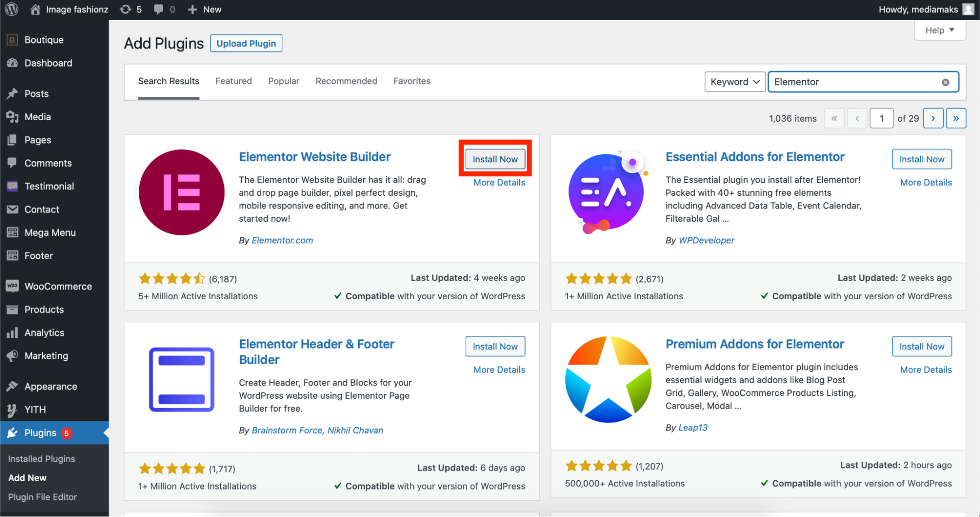Open the Analytics sidebar item
The width and height of the screenshot is (980, 517).
[x=44, y=333]
